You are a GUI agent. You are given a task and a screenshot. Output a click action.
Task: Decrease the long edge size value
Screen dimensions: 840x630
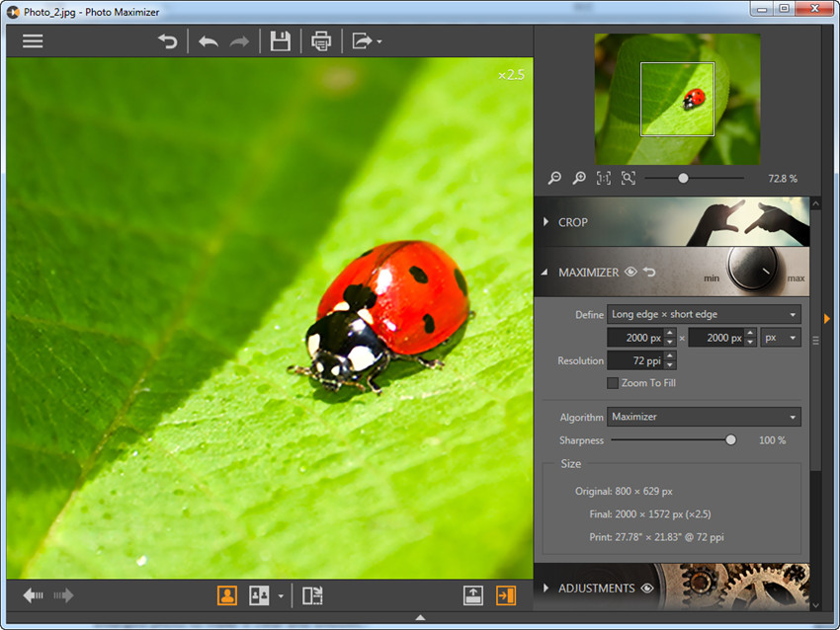click(x=670, y=342)
